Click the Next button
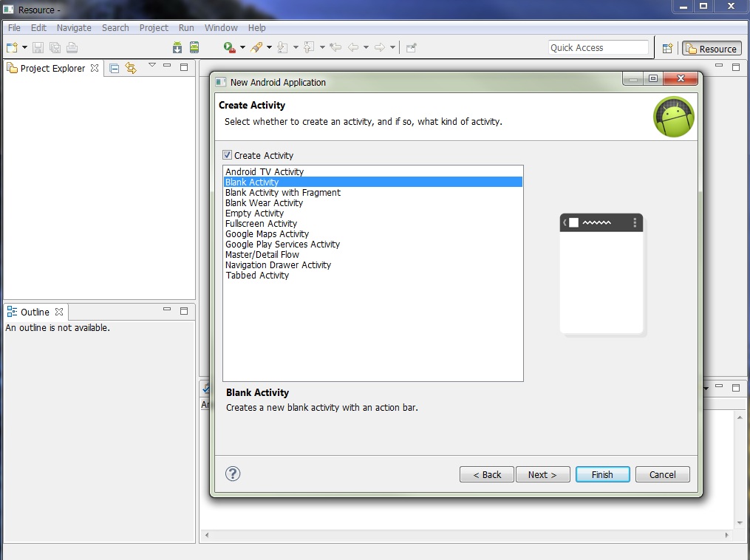Image resolution: width=750 pixels, height=560 pixels. pos(542,474)
